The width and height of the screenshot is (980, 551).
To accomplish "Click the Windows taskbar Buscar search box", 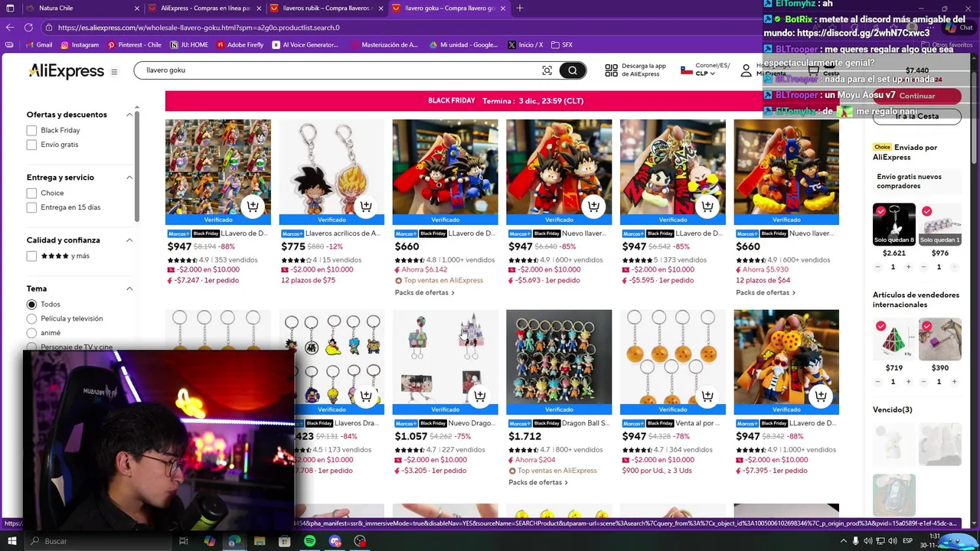I will (x=100, y=541).
